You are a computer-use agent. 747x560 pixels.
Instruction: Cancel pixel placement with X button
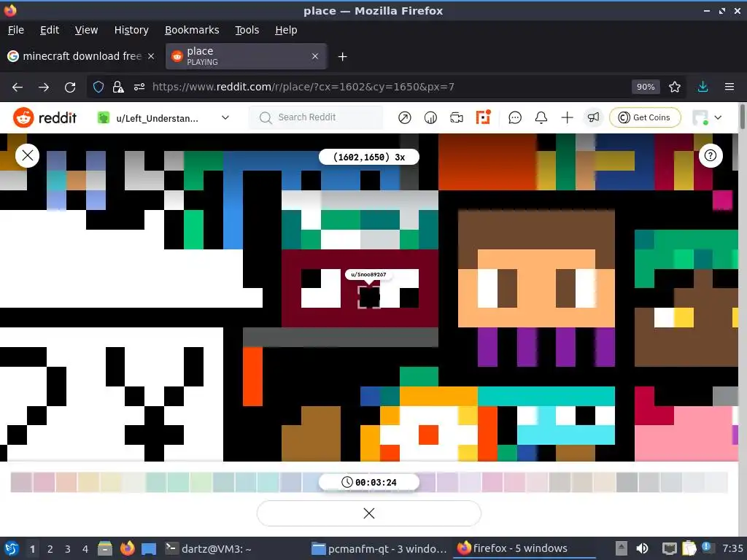368,513
